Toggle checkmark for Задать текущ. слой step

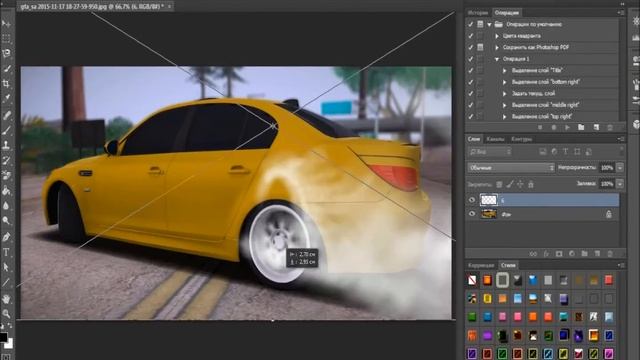point(471,93)
